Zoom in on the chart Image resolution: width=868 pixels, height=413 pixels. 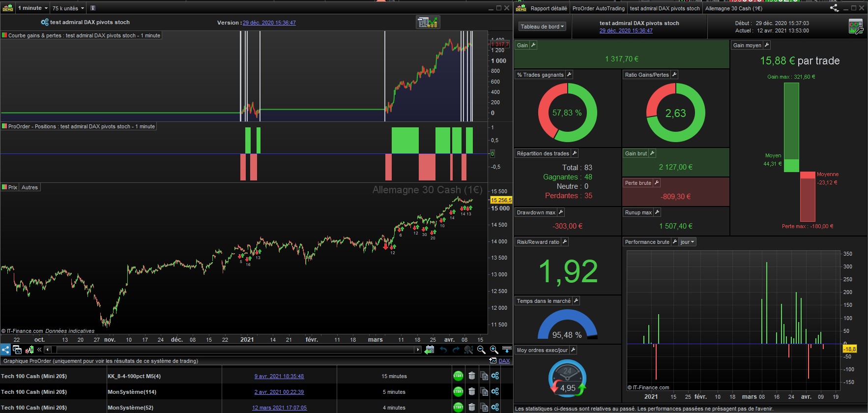coord(494,350)
